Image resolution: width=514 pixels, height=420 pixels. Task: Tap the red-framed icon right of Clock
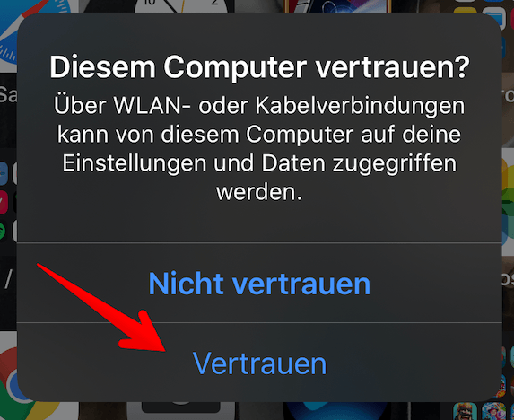coord(337,6)
